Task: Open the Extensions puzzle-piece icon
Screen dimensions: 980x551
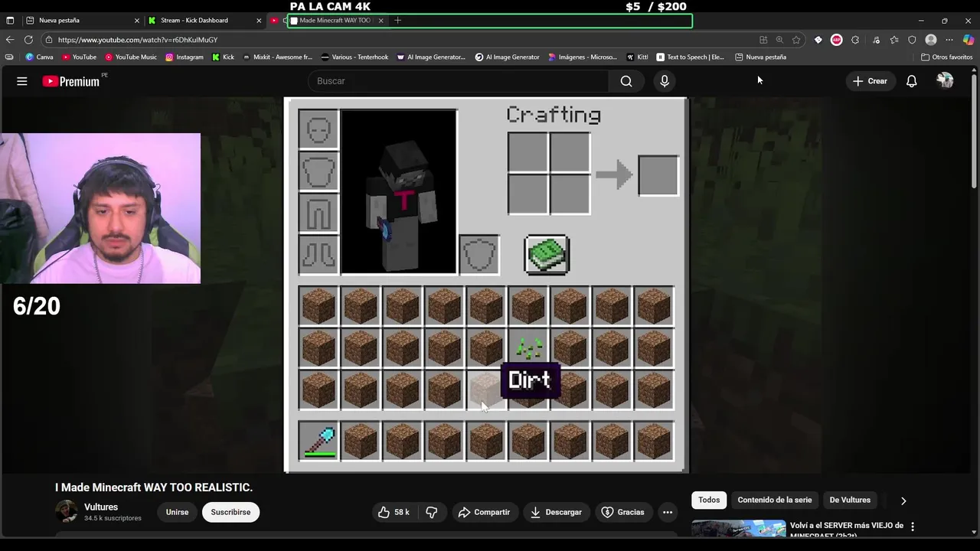Action: [855, 40]
